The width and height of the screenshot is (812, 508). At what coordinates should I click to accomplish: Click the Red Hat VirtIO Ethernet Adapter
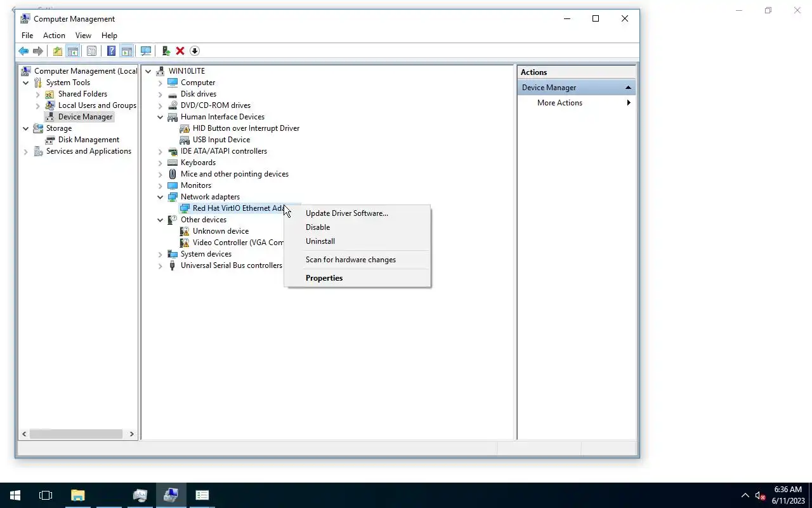239,208
